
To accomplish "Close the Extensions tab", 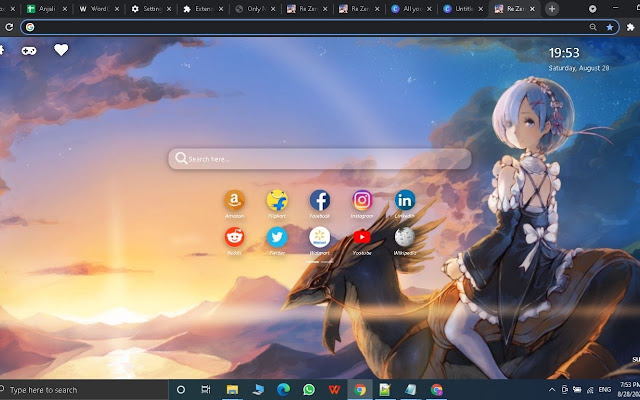I will (x=221, y=9).
